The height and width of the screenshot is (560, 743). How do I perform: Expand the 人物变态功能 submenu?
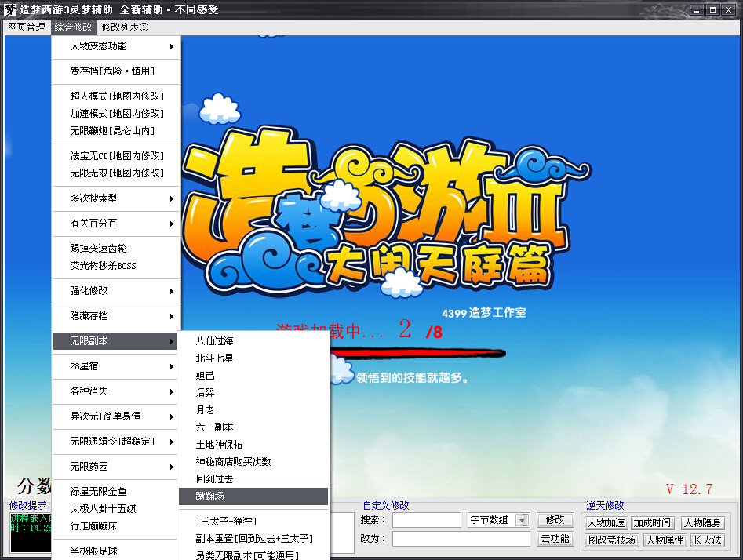(117, 46)
